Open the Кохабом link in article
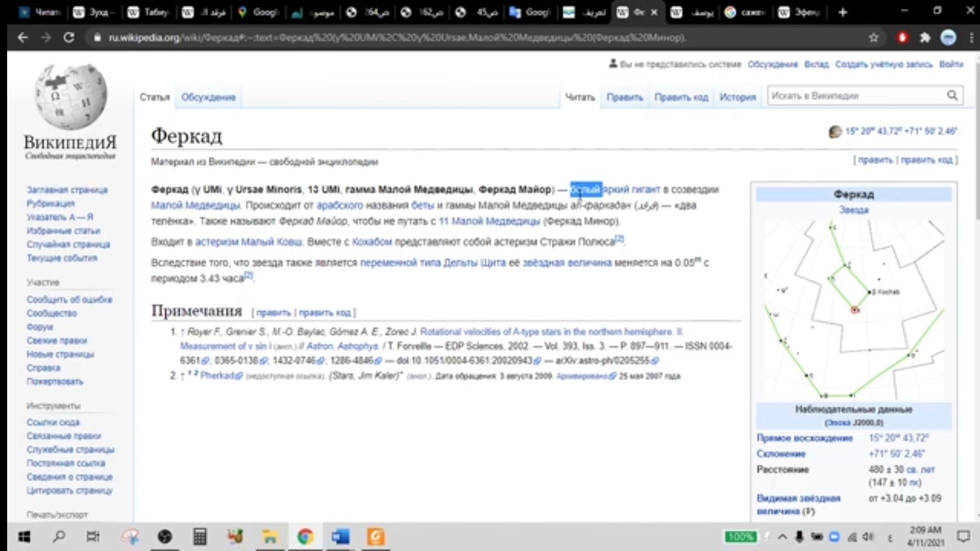This screenshot has width=980, height=551. click(x=372, y=242)
